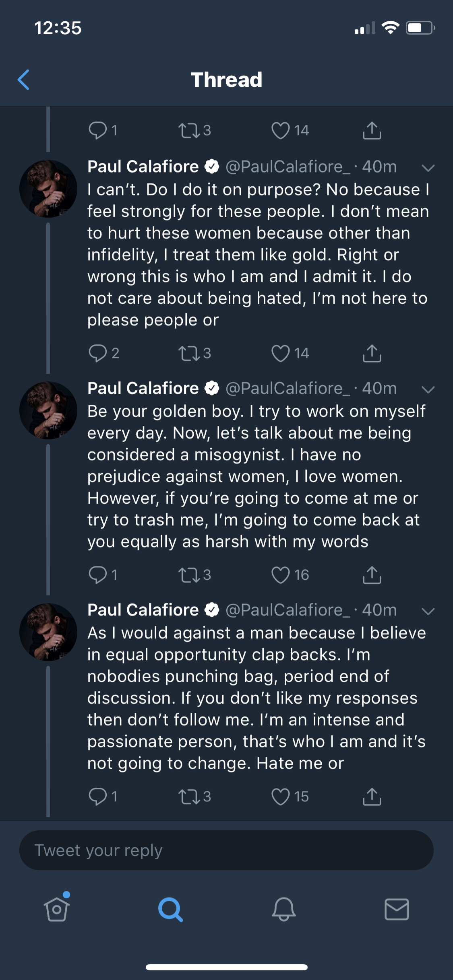Screen dimensions: 453x980
Task: Open options chevron on the "I can't" tweet
Action: point(428,168)
